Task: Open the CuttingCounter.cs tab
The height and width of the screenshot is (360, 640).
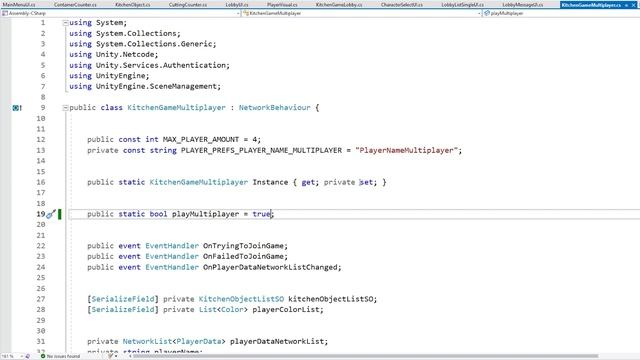Action: (x=188, y=4)
